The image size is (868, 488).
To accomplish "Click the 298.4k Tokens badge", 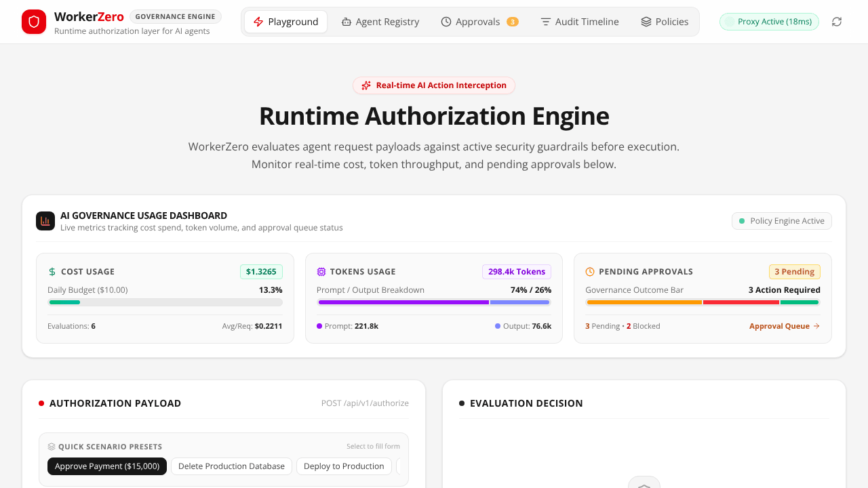I will point(517,272).
